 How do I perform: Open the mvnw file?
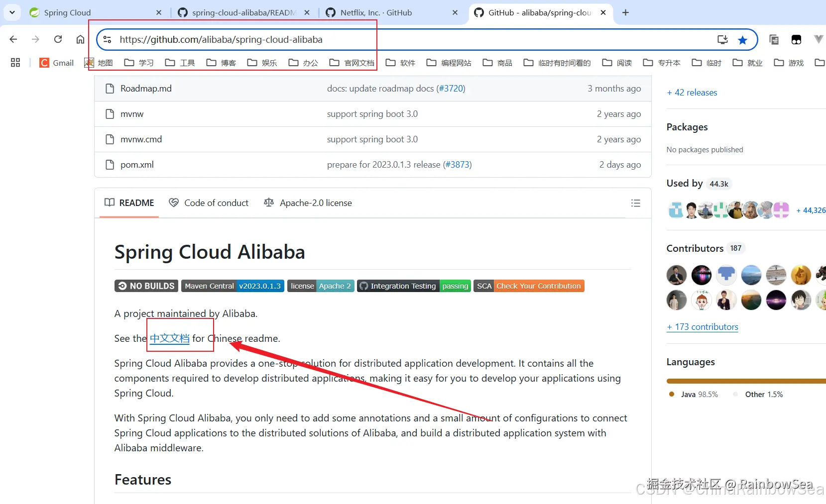tap(132, 114)
